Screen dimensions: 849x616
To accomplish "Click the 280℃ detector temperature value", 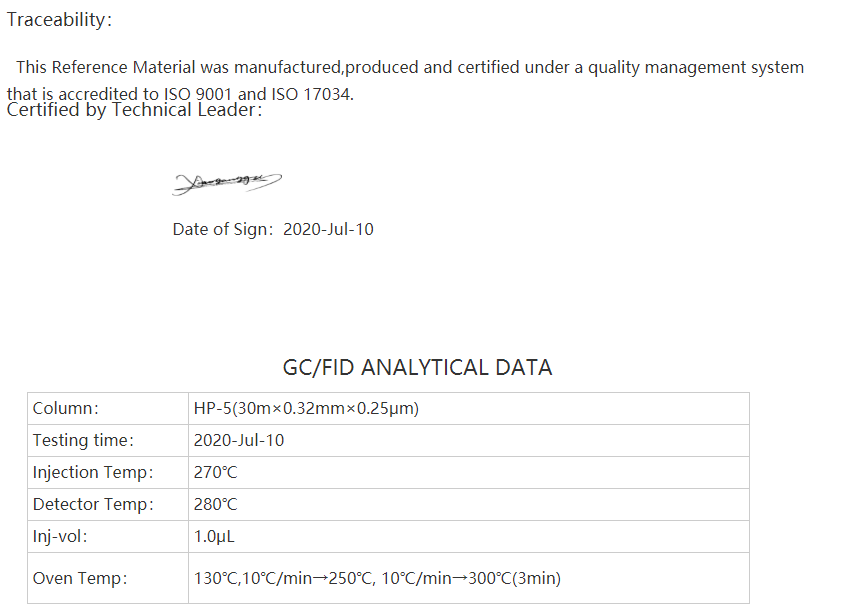I will click(x=215, y=504).
